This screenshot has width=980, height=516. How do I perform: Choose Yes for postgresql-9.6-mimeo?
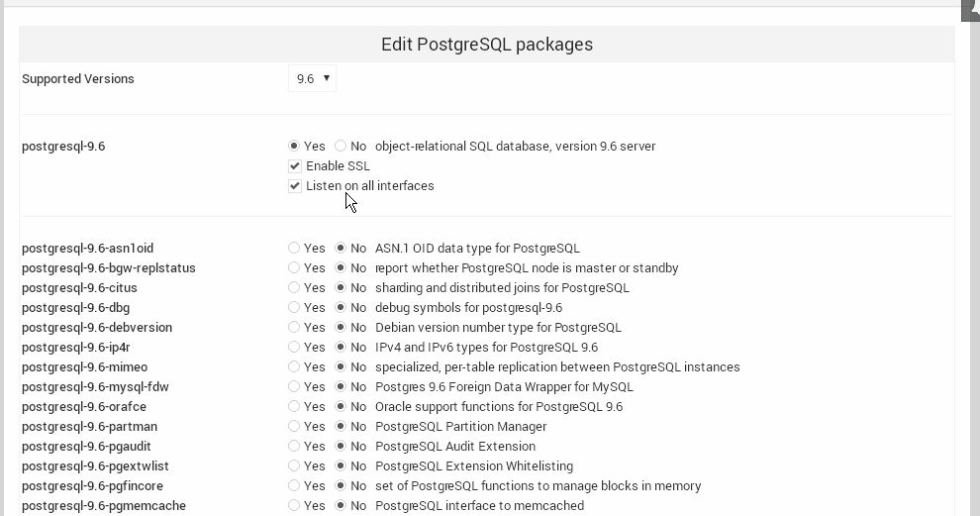point(294,366)
